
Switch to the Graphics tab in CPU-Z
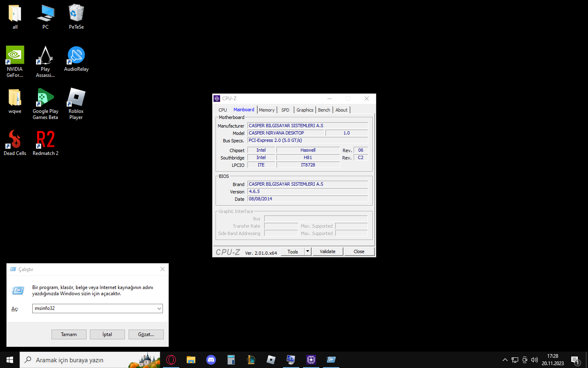click(305, 110)
